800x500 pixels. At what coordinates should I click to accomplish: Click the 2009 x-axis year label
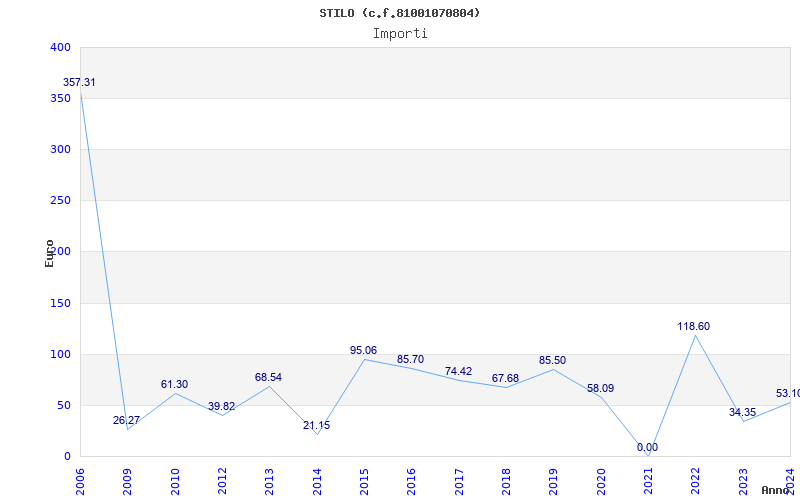(x=127, y=481)
